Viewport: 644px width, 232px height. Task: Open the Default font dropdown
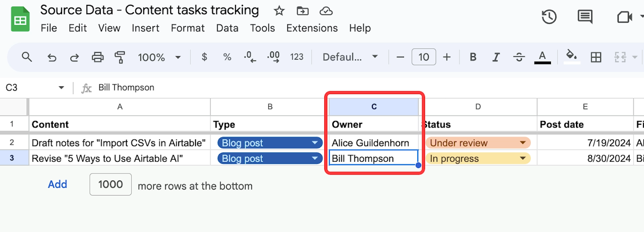coord(350,57)
